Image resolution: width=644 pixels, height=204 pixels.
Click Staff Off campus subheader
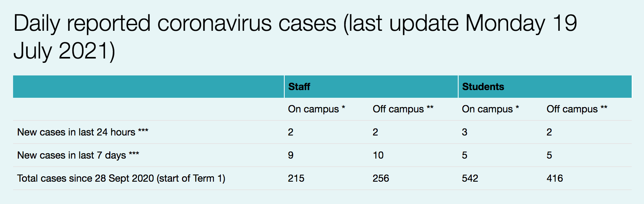pyautogui.click(x=403, y=109)
